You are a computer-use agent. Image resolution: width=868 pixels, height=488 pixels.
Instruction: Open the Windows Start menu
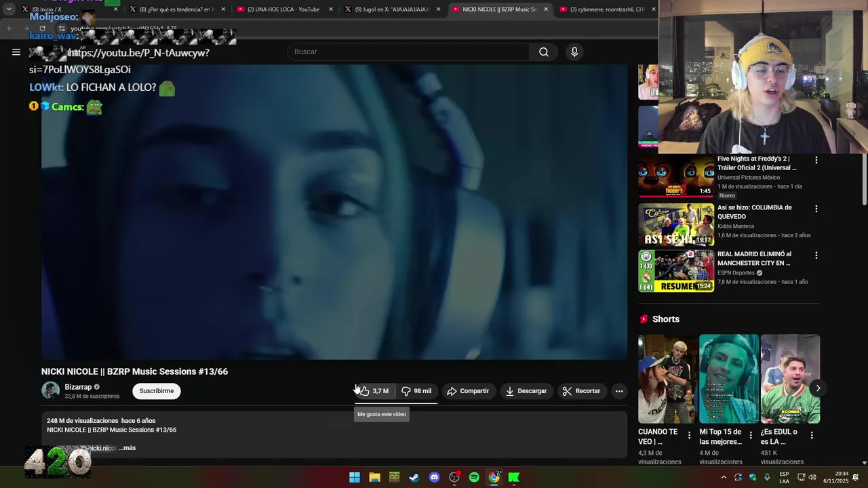[355, 477]
